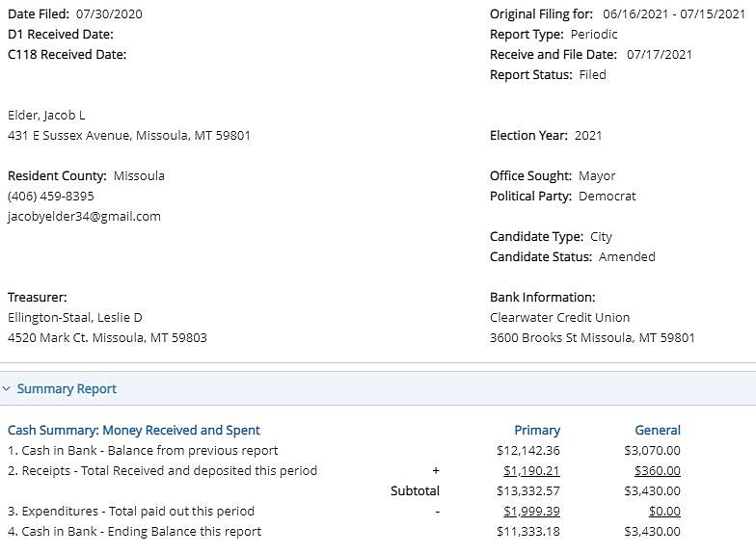Image resolution: width=756 pixels, height=554 pixels.
Task: Collapse the Summary Report chevron
Action: pos(6,388)
